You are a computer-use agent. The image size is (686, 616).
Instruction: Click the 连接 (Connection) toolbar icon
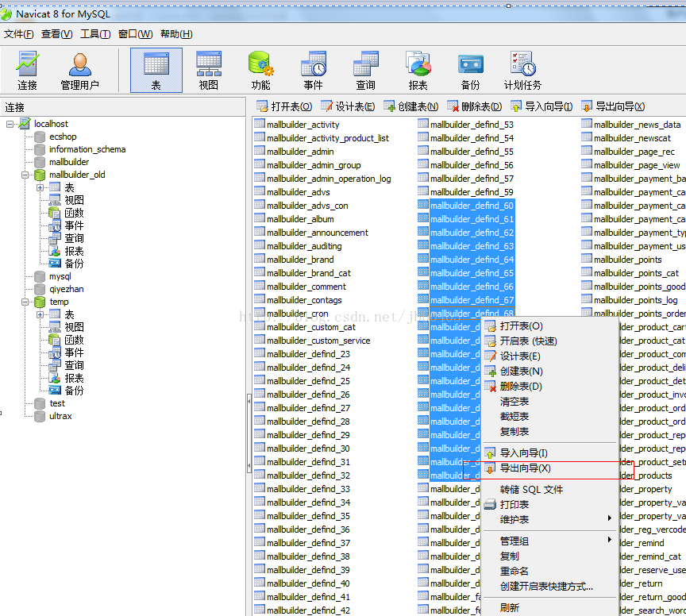[27, 71]
